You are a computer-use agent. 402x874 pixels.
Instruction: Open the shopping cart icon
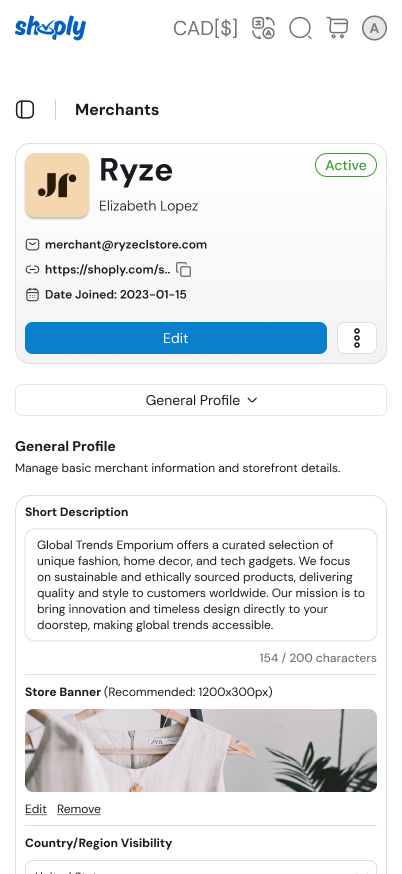coord(337,28)
